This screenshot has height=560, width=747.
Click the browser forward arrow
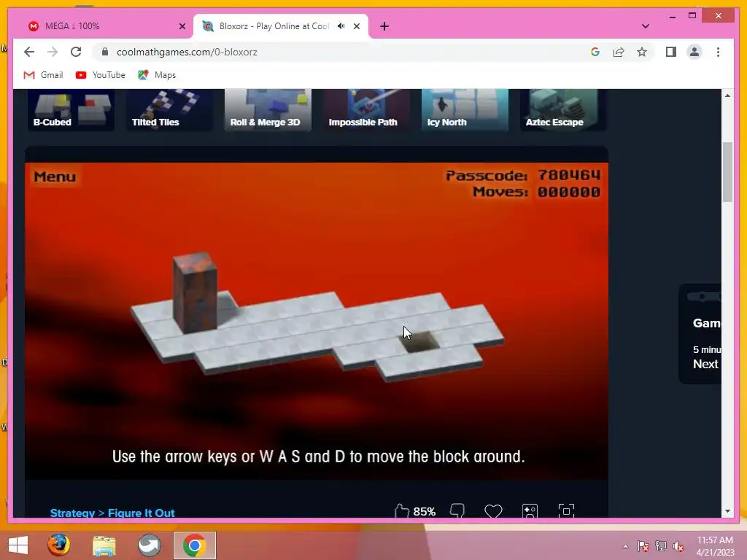[53, 52]
